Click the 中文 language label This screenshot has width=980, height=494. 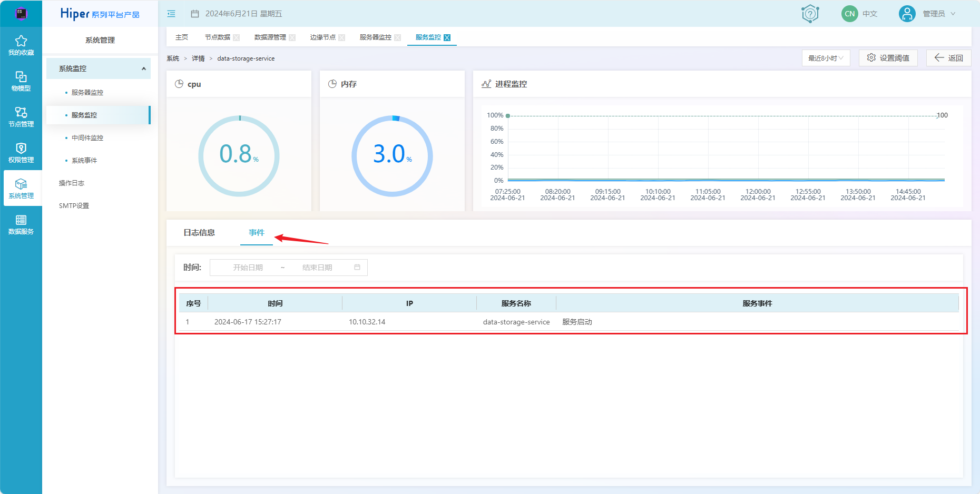pyautogui.click(x=870, y=14)
